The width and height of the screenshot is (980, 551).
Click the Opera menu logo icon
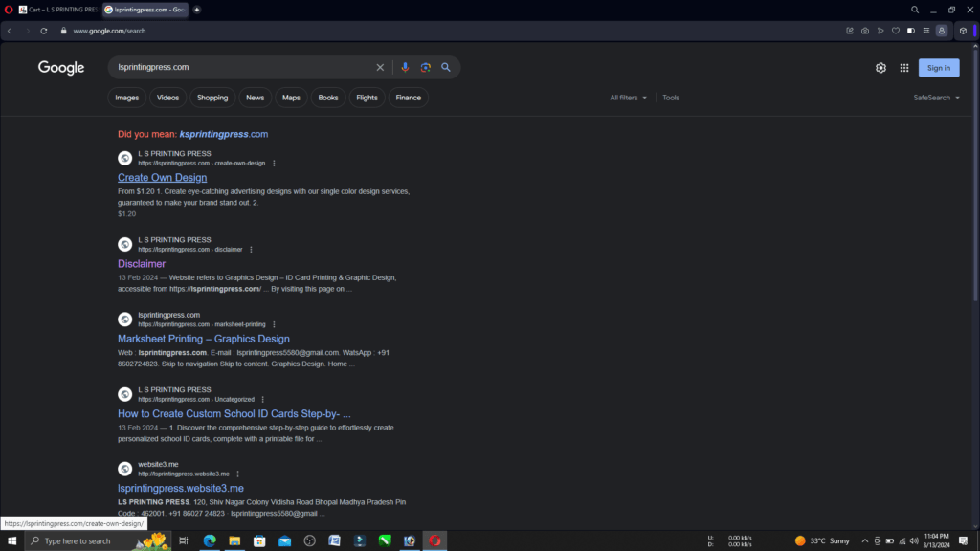coord(9,10)
